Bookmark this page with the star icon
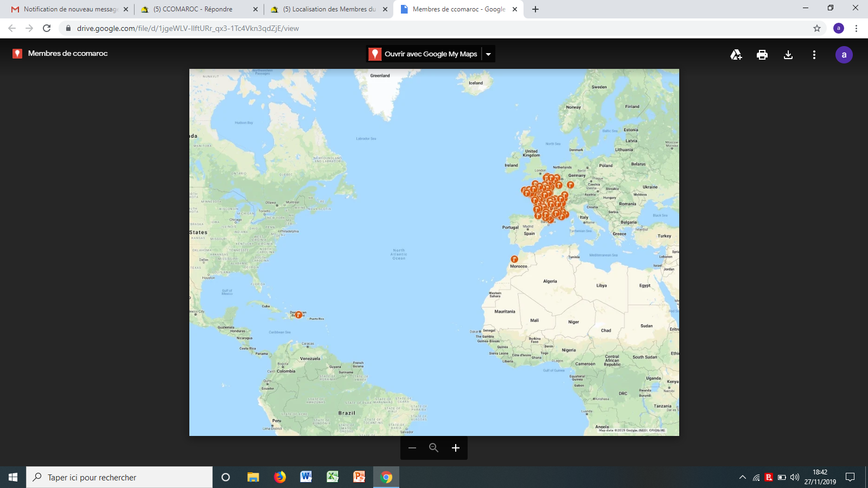Image resolution: width=868 pixels, height=488 pixels. 817,28
